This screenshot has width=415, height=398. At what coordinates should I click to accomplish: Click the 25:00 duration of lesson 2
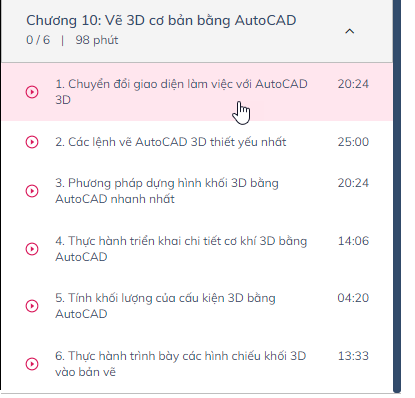pos(353,142)
